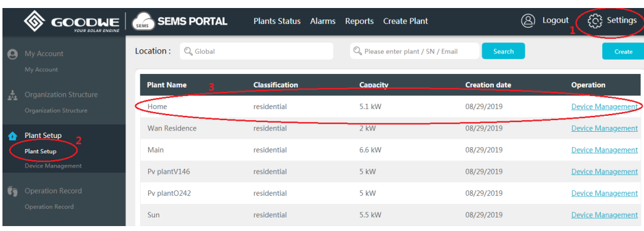This screenshot has height=231, width=644.
Task: Click the Organization Structure hierarchy icon
Action: [13, 95]
